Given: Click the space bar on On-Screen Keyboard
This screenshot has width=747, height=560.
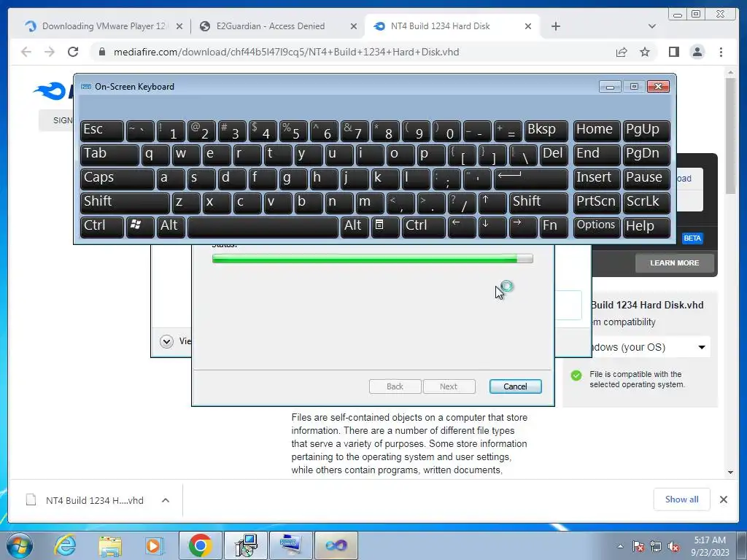Looking at the screenshot, I should point(263,227).
